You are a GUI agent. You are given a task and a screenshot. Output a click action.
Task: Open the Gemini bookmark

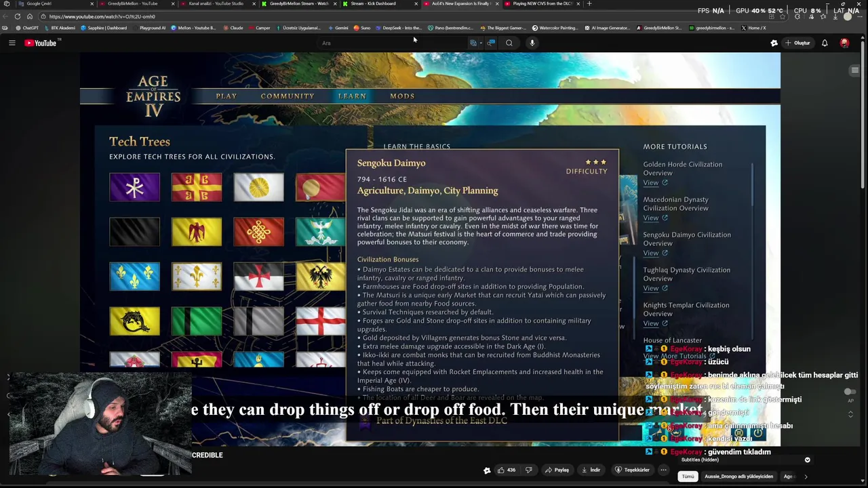coord(338,28)
